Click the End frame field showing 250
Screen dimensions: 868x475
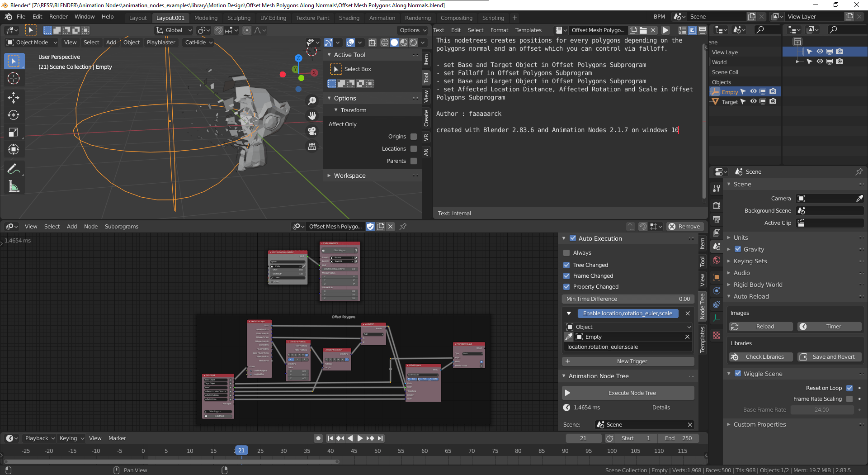click(x=679, y=438)
